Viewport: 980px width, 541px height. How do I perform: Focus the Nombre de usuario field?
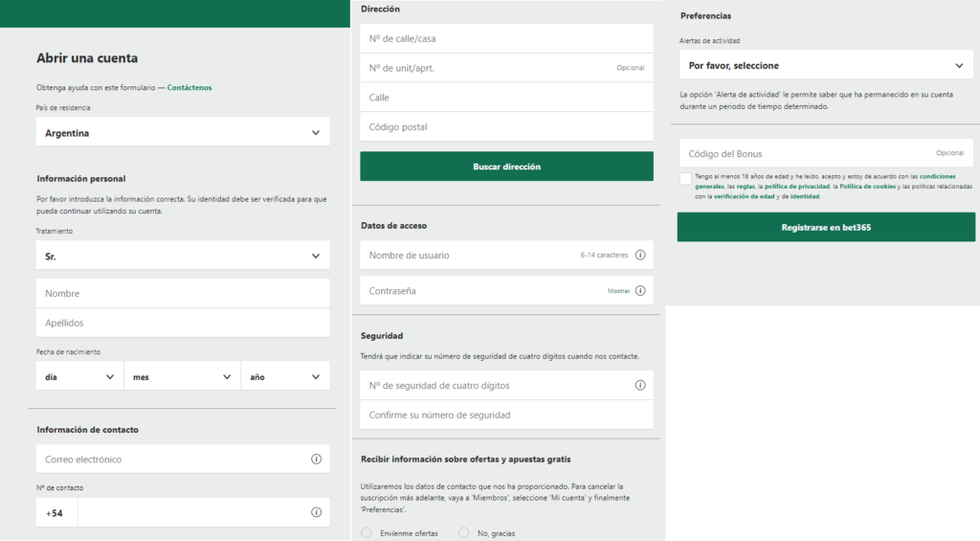[507, 255]
